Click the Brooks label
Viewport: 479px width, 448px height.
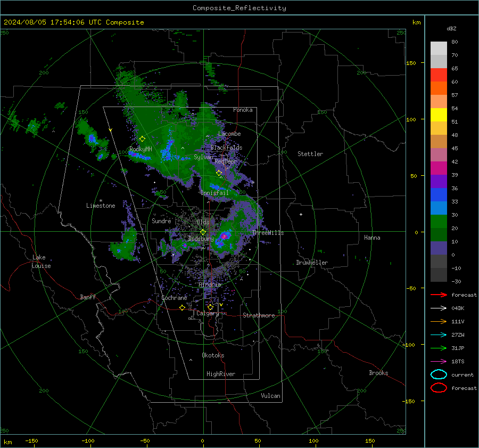378,373
